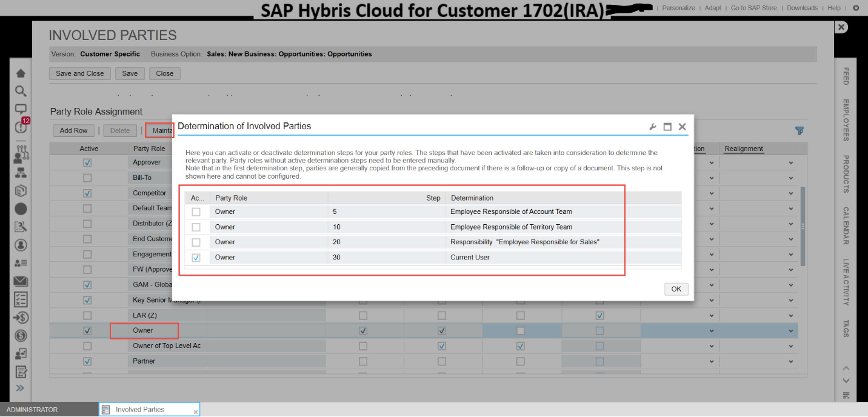Expand the sidebar with the double chevron
The image size is (868, 417).
[20, 388]
